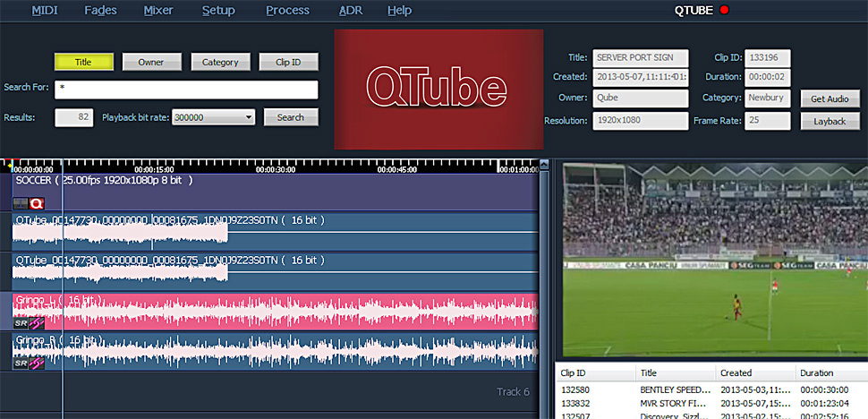This screenshot has width=868, height=419.
Task: Open the ADR menu
Action: pyautogui.click(x=351, y=11)
